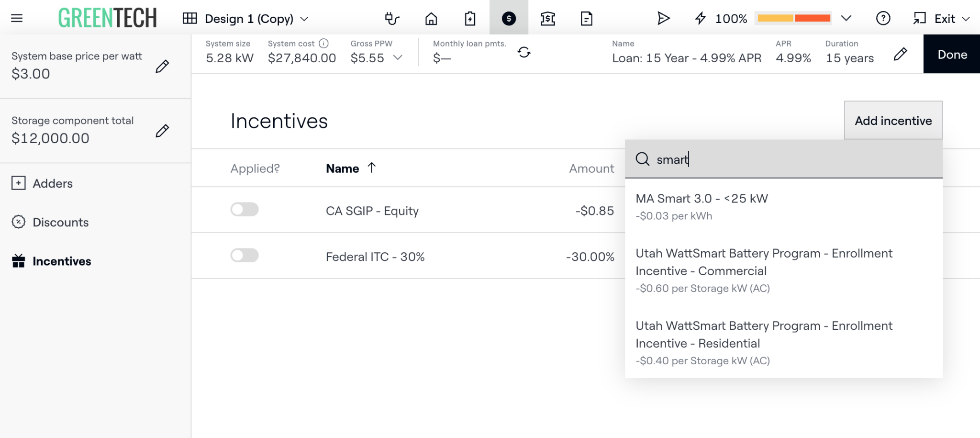Sort by Name arrow icon

coord(372,168)
